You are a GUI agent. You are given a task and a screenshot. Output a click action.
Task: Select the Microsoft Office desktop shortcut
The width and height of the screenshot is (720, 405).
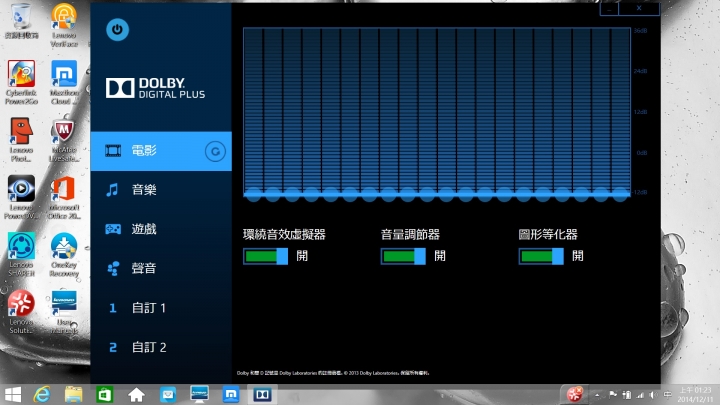(x=64, y=197)
